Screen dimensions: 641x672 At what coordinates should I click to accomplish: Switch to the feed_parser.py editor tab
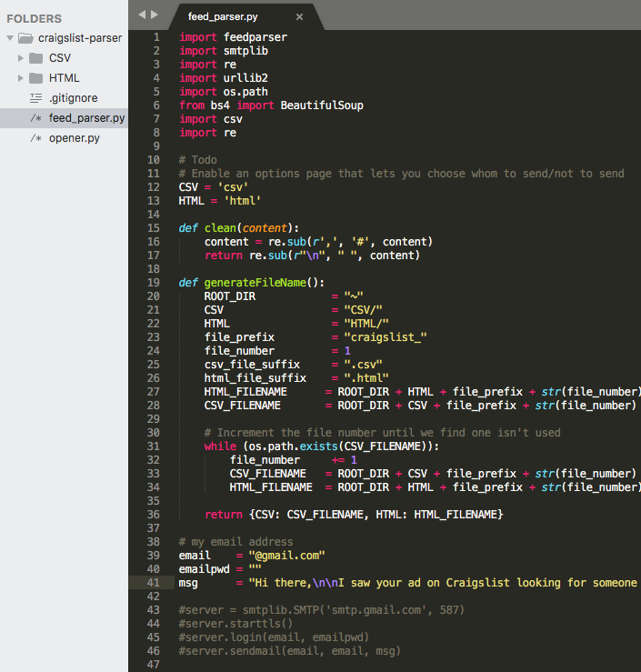[x=222, y=16]
